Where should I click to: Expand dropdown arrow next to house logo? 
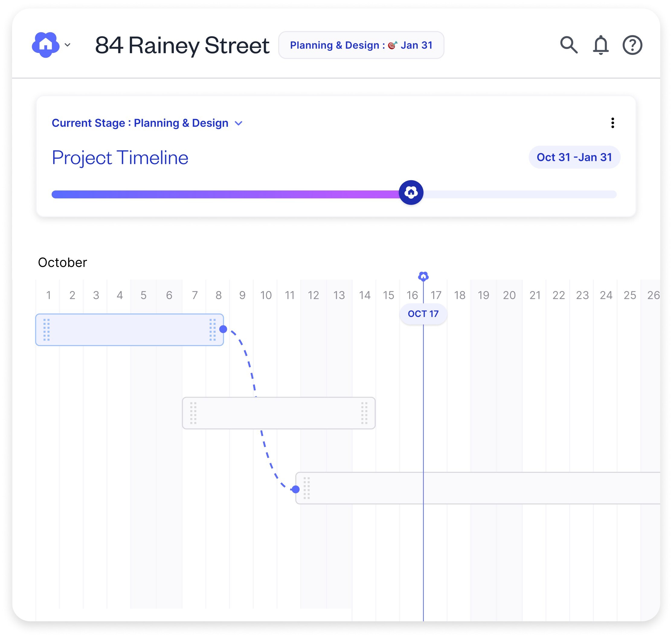pos(68,45)
